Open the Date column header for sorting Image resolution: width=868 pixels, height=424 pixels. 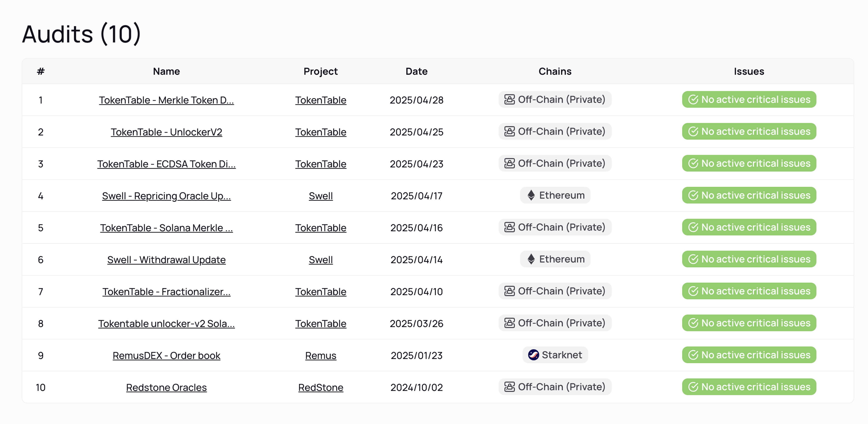(416, 71)
